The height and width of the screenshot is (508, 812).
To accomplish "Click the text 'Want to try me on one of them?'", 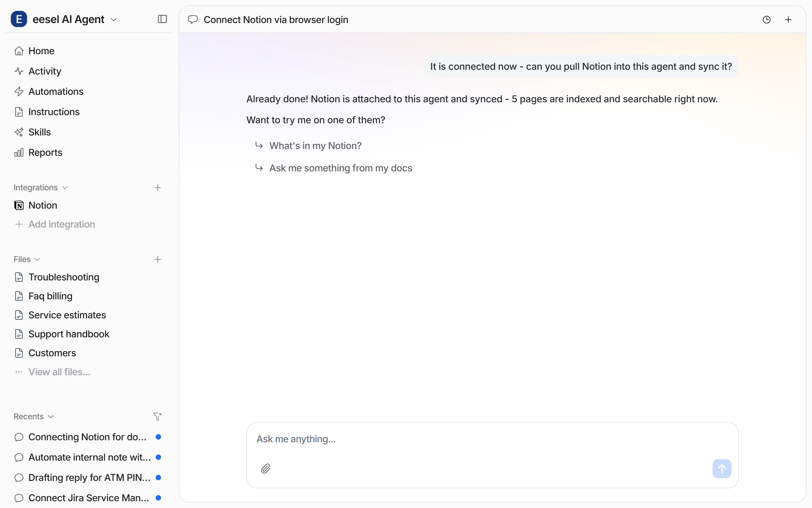I will (316, 120).
